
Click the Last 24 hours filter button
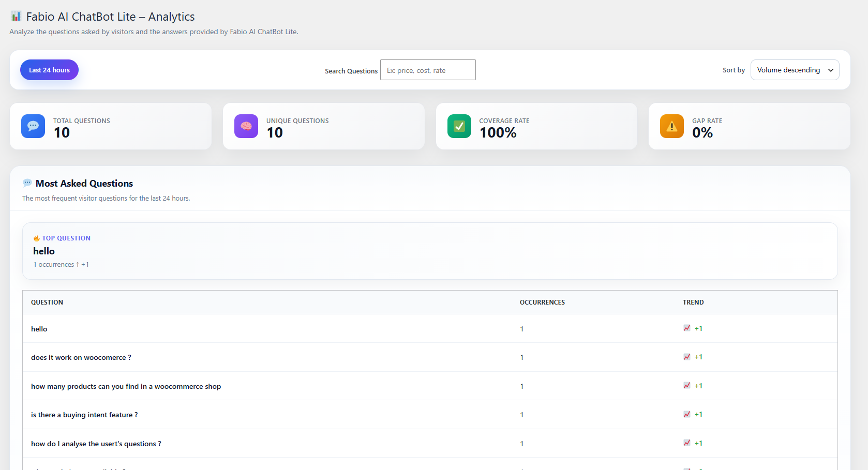click(x=49, y=70)
